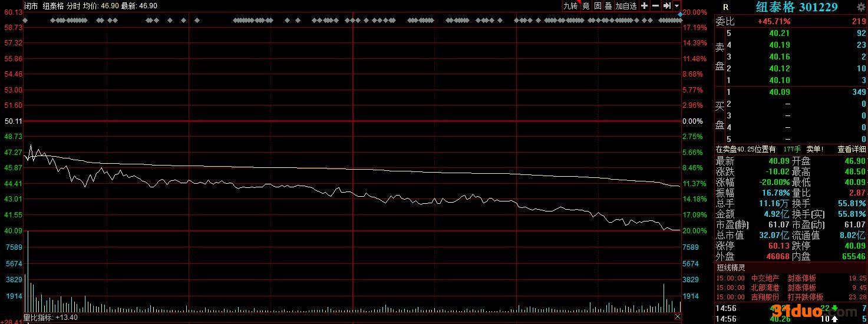Image resolution: width=868 pixels, height=324 pixels.
Task: Add stock via 加自选 button
Action: point(626,6)
